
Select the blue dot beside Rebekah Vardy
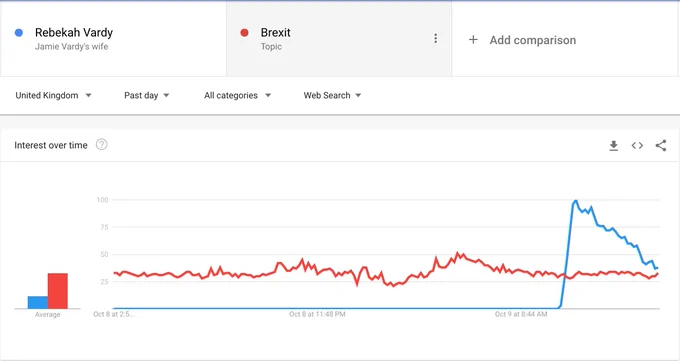tap(19, 33)
